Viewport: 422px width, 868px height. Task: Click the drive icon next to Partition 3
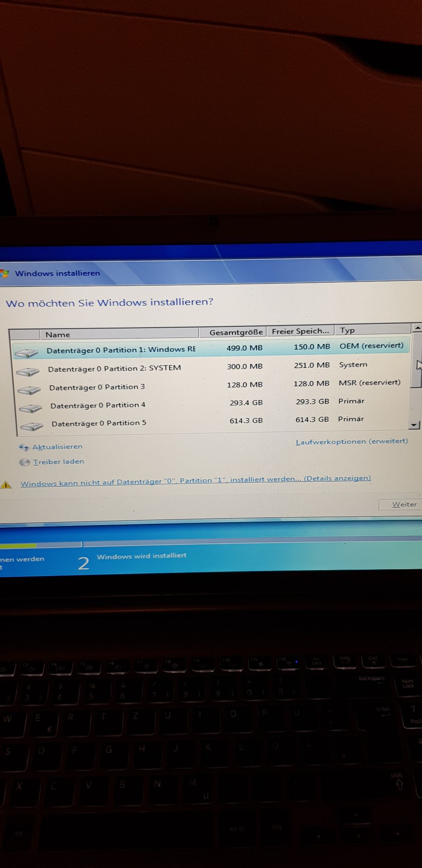pos(29,390)
